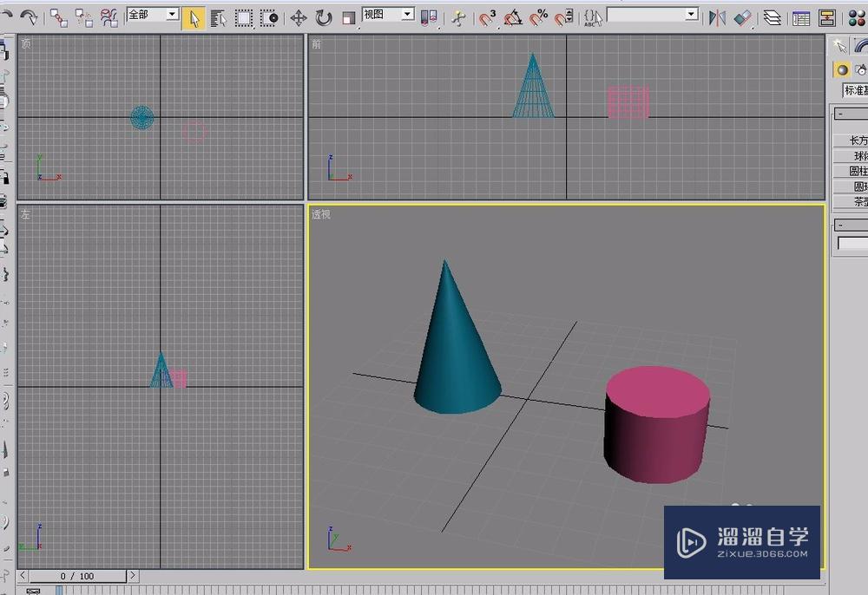Viewport: 868px width, 595px height.
Task: Toggle Percent Snap magnet
Action: [x=538, y=17]
